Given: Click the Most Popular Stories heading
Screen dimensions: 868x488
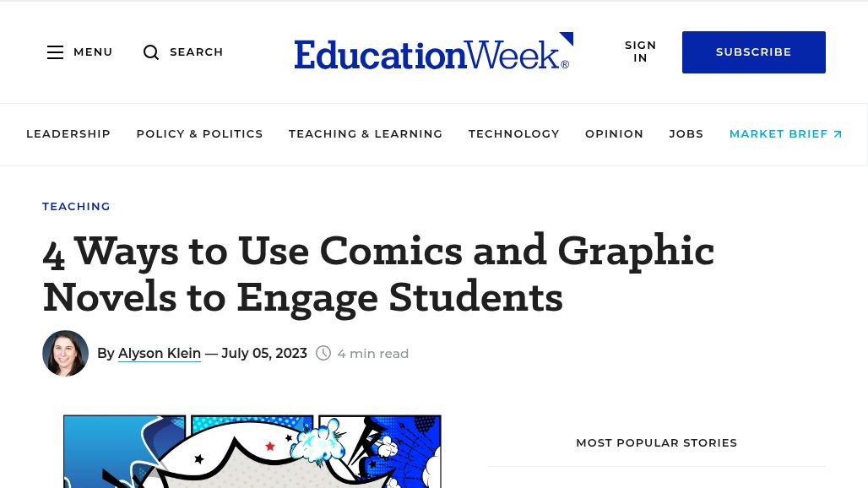Looking at the screenshot, I should pos(656,442).
